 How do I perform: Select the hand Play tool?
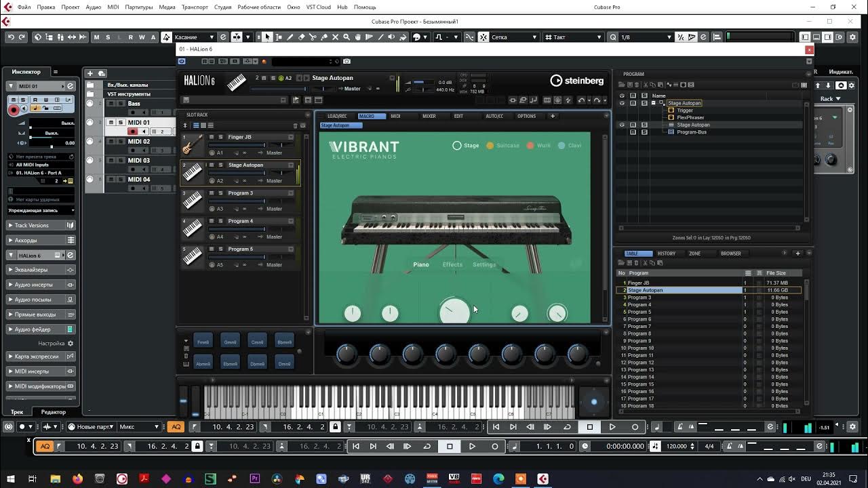(x=358, y=37)
